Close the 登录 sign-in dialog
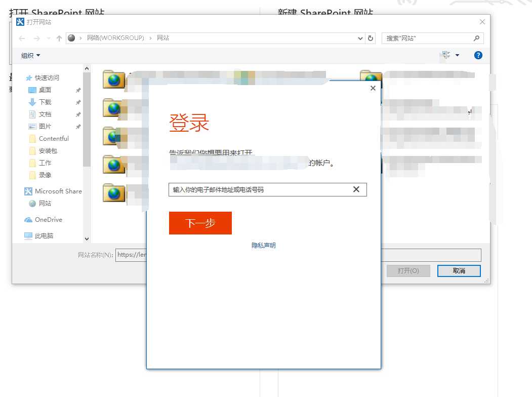532x397 pixels. [x=373, y=88]
